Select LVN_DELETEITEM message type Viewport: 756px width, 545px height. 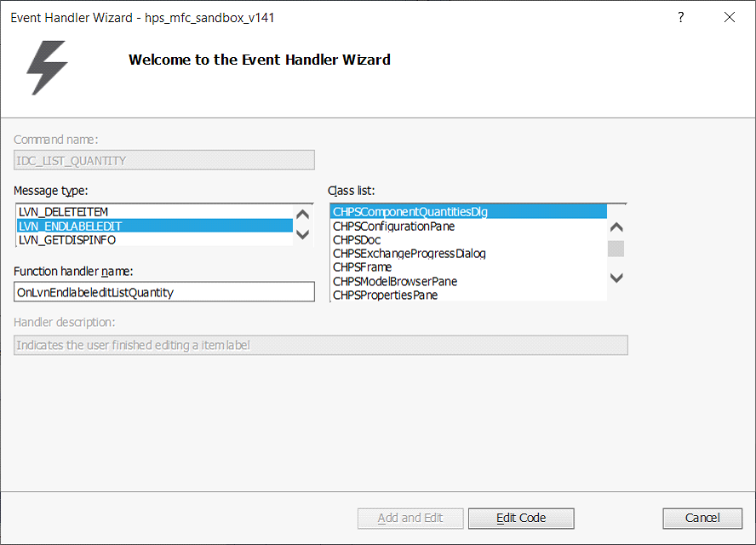(x=155, y=212)
